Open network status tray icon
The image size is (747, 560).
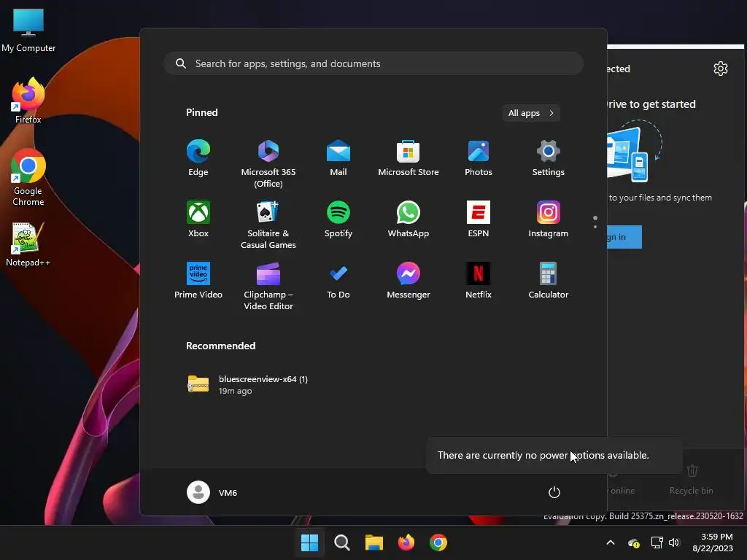(657, 542)
